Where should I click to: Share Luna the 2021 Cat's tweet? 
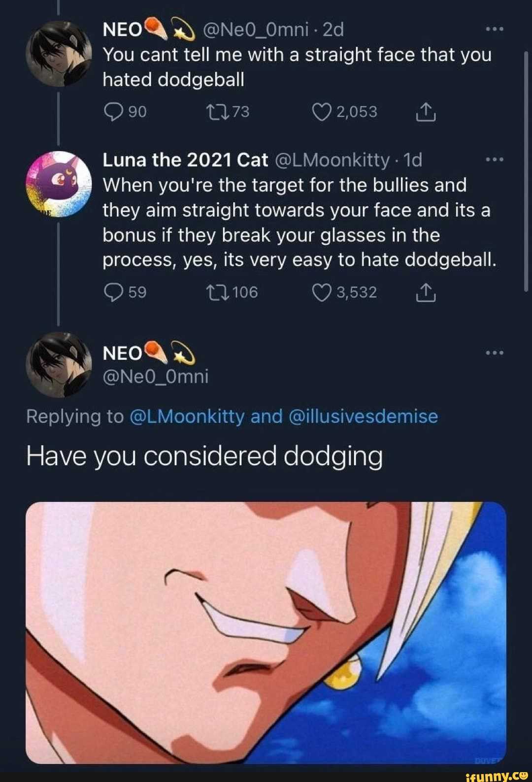pos(425,293)
